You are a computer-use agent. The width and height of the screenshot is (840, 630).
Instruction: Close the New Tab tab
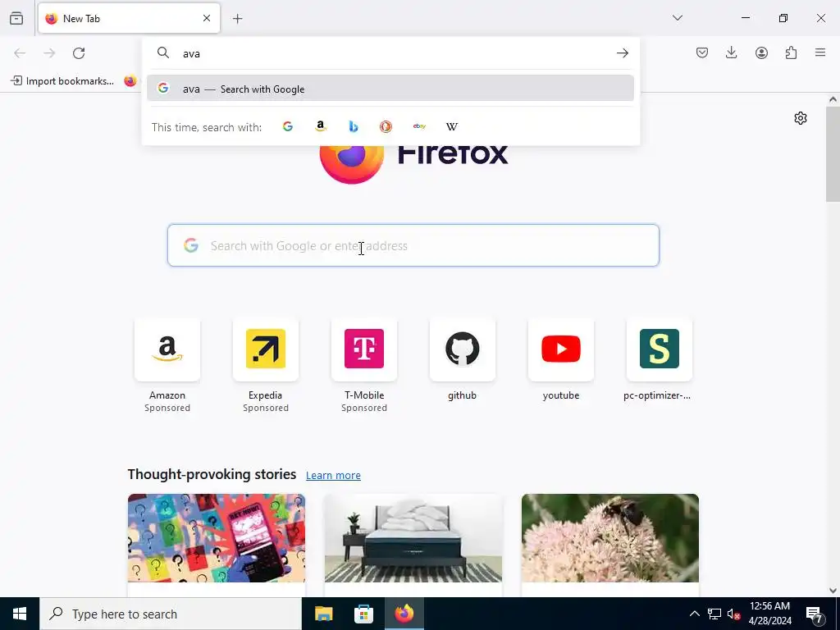(207, 18)
